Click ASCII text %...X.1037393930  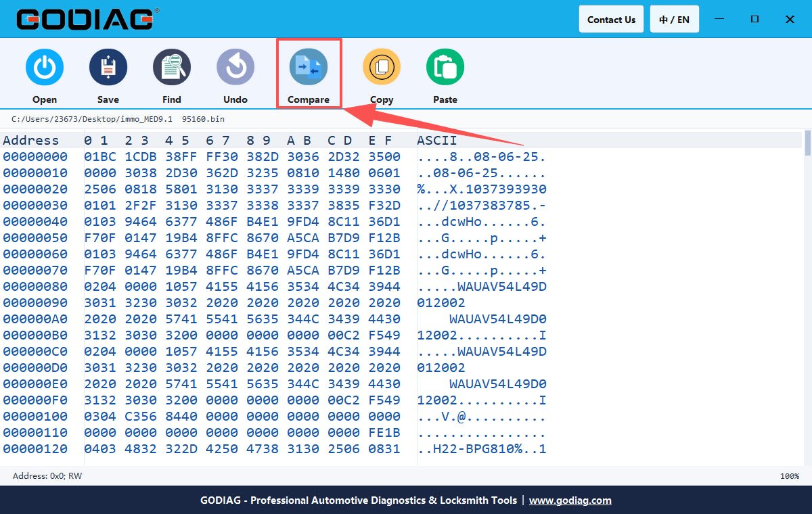pyautogui.click(x=482, y=189)
